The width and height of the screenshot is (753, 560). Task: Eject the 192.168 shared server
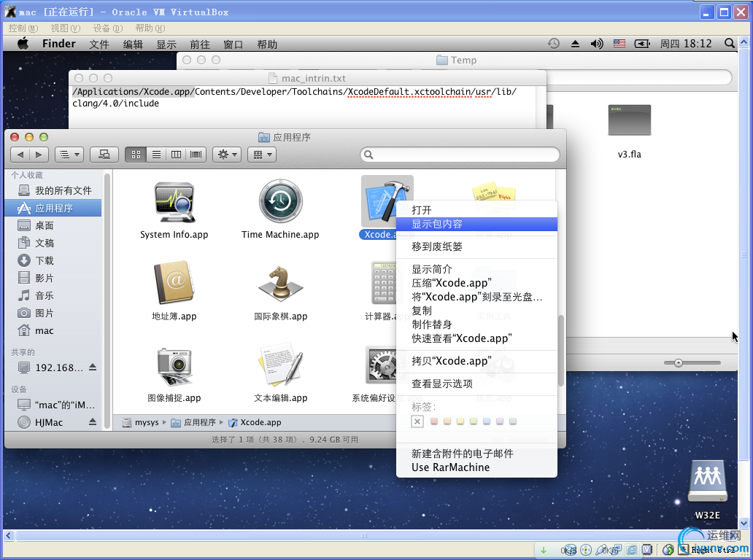tap(93, 367)
